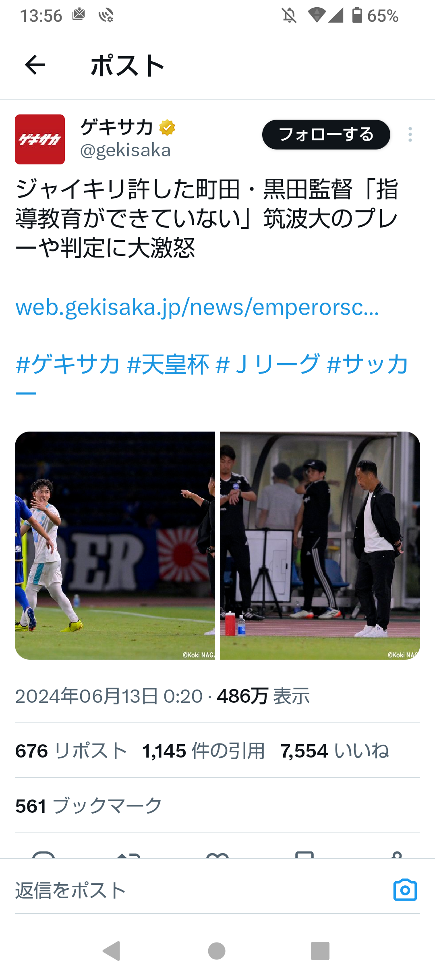Show the 7,554 いいね likes list
This screenshot has width=435, height=980.
[335, 751]
